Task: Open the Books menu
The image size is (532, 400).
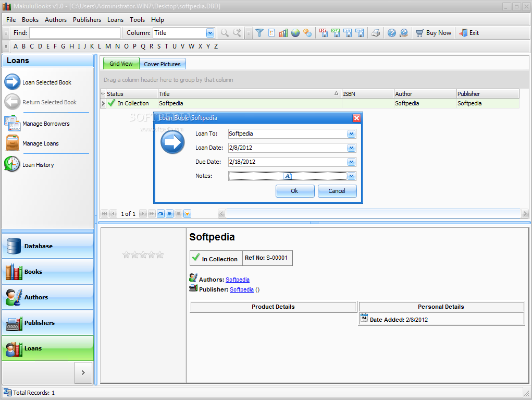Action: tap(30, 20)
